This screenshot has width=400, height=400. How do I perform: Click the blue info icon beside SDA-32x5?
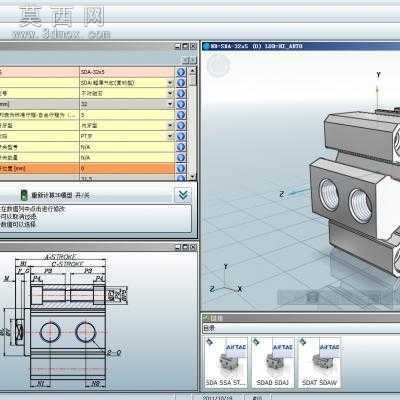(181, 72)
